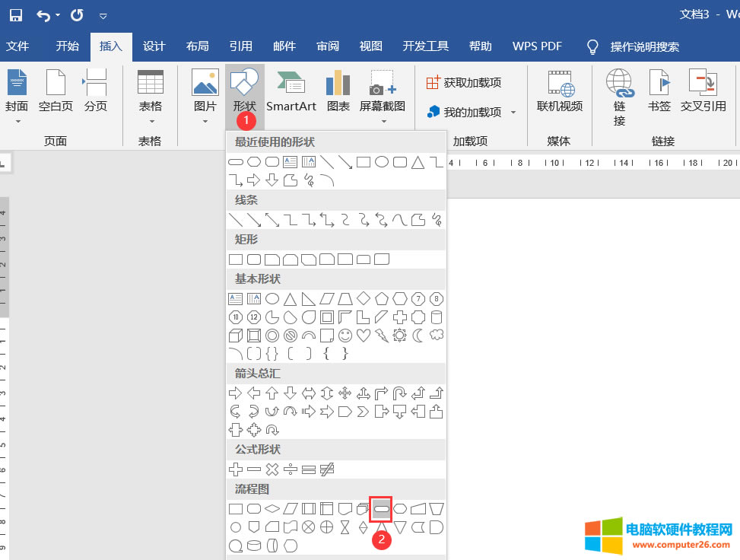The height and width of the screenshot is (560, 740).
Task: Click the 获取加载项 button
Action: coord(470,81)
